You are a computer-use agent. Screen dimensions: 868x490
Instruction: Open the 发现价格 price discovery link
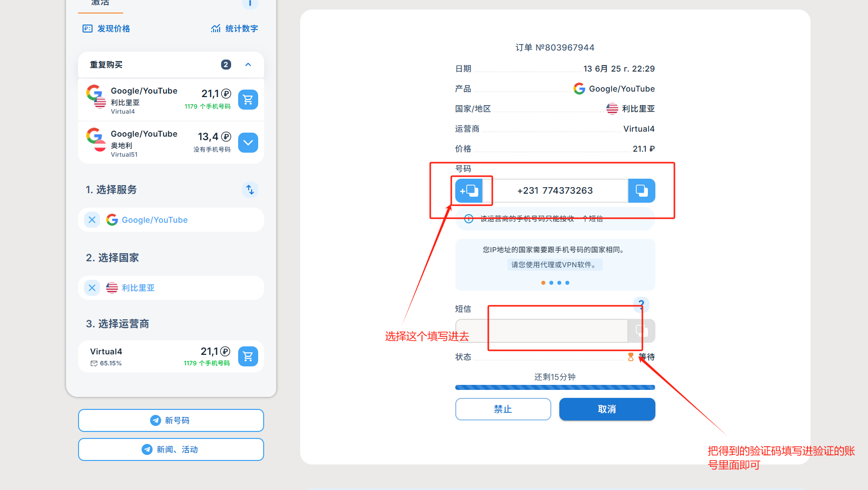[x=106, y=29]
